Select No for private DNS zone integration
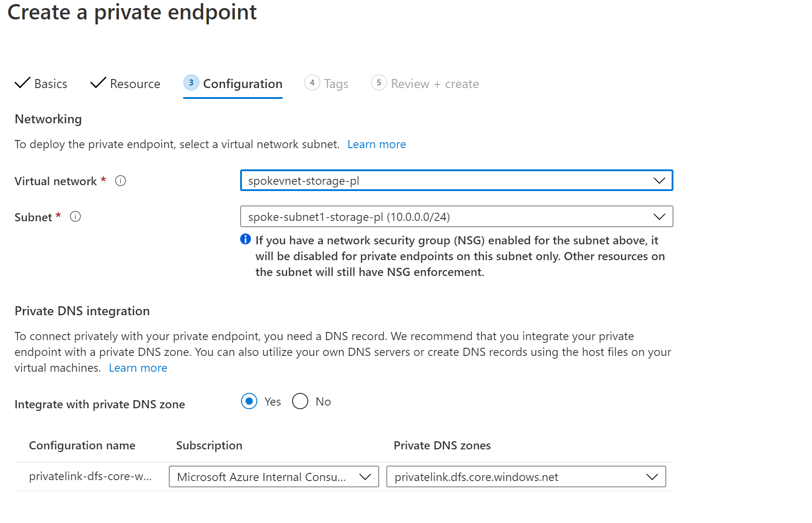The width and height of the screenshot is (812, 523). [300, 401]
